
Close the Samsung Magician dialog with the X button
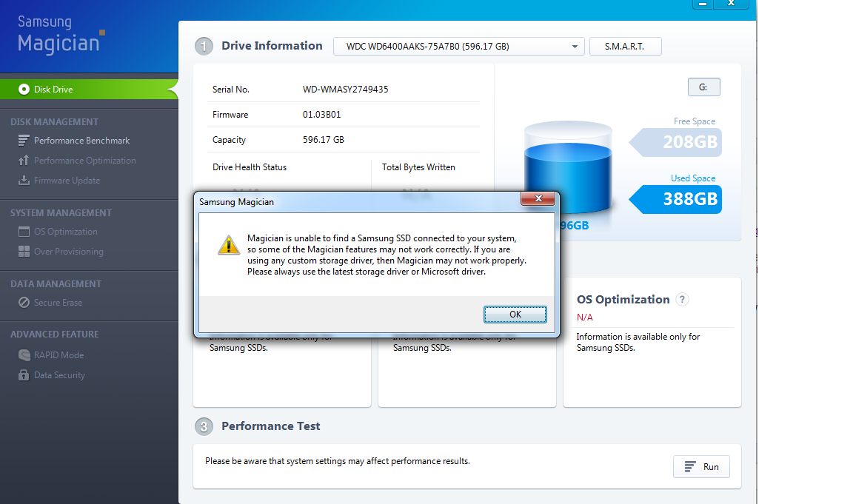538,198
